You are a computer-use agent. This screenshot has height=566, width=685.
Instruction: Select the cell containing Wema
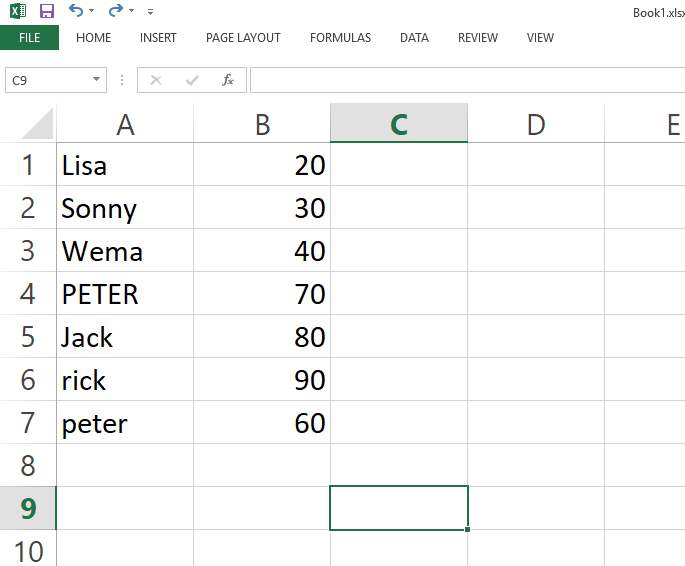coord(125,251)
